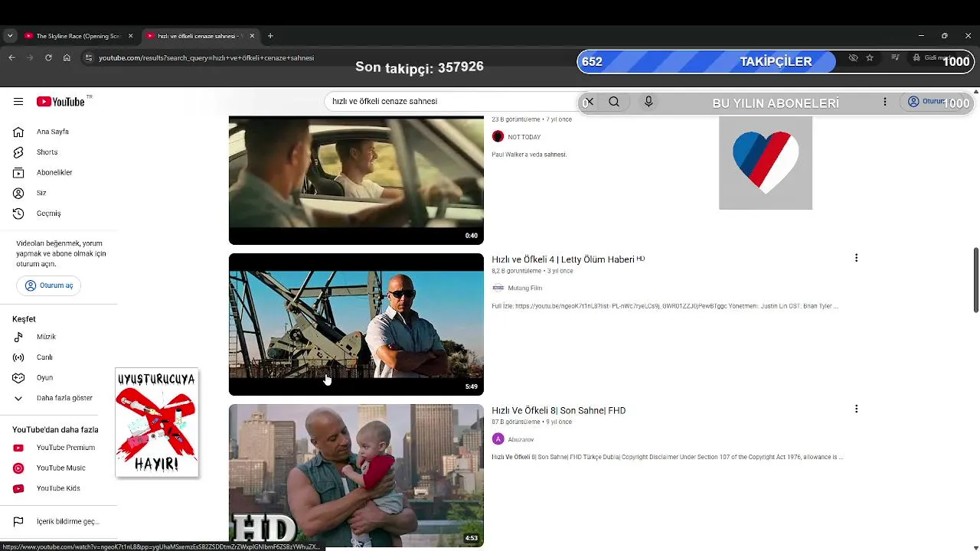This screenshot has width=980, height=551.
Task: Click the page vertical scrollbar thumb
Action: 976,280
